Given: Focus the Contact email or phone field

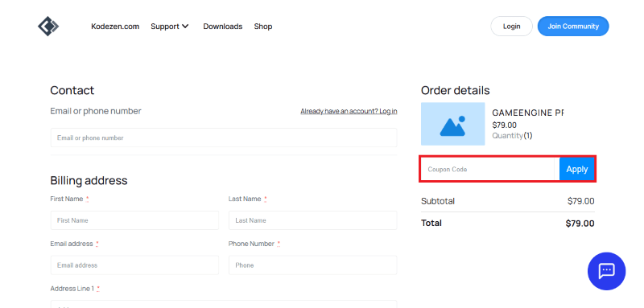Looking at the screenshot, I should 224,138.
